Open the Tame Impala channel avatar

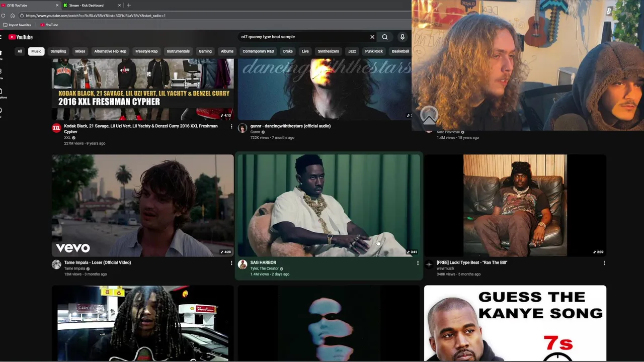point(56,264)
